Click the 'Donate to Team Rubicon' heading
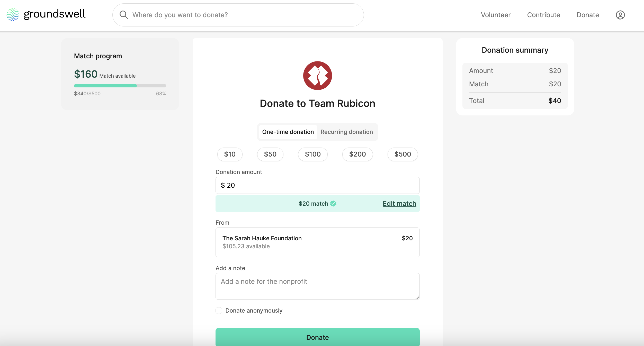Screen dimensions: 644x346 pos(317,103)
